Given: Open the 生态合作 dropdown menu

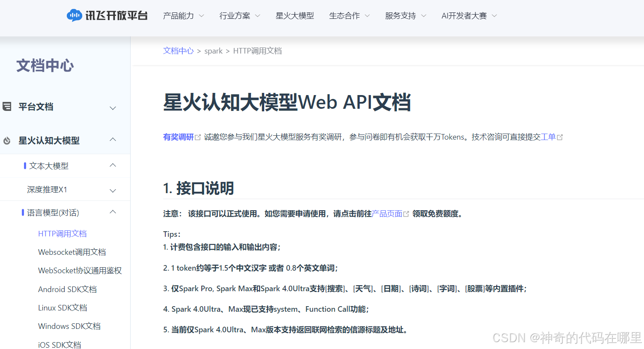Looking at the screenshot, I should point(349,16).
